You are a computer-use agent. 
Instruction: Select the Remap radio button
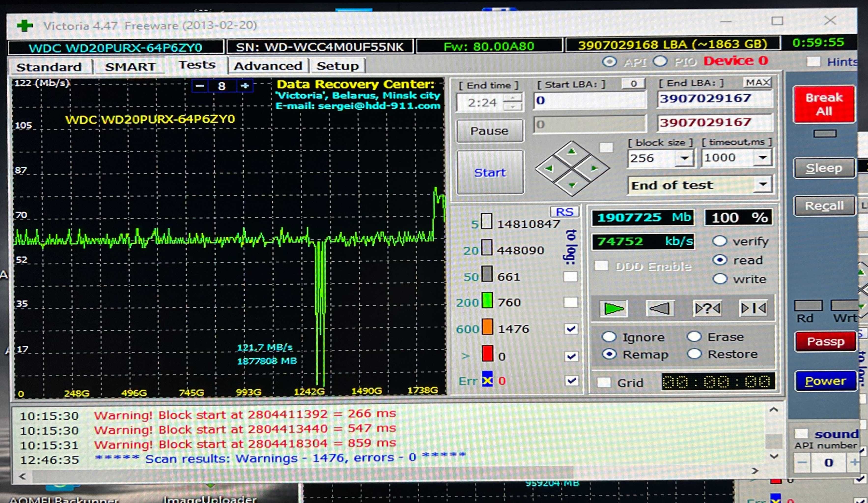click(x=609, y=354)
